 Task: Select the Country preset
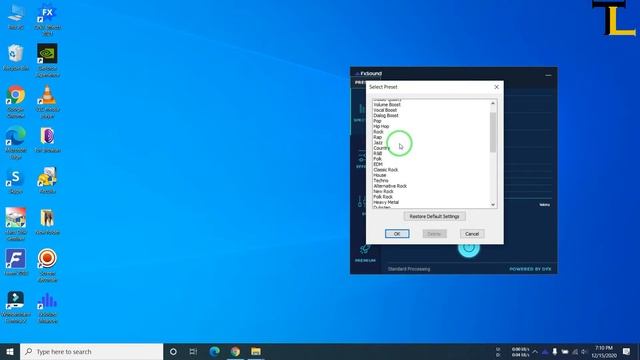tap(381, 148)
